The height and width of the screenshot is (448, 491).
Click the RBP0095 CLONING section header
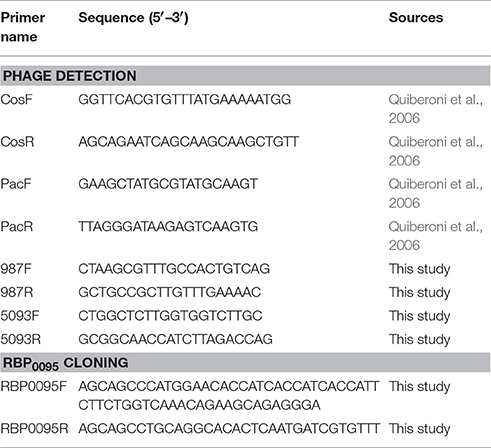click(x=245, y=363)
